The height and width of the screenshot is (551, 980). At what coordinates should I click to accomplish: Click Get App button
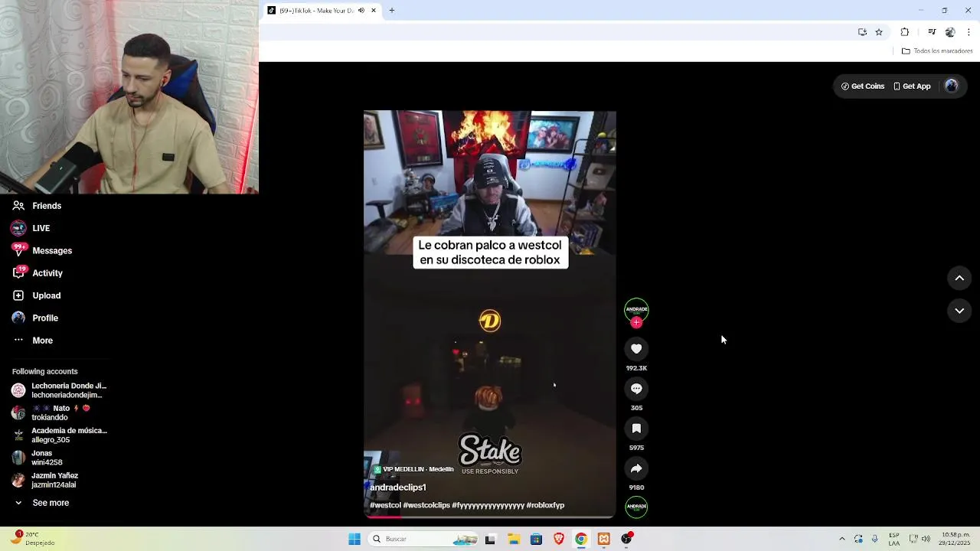tap(912, 86)
